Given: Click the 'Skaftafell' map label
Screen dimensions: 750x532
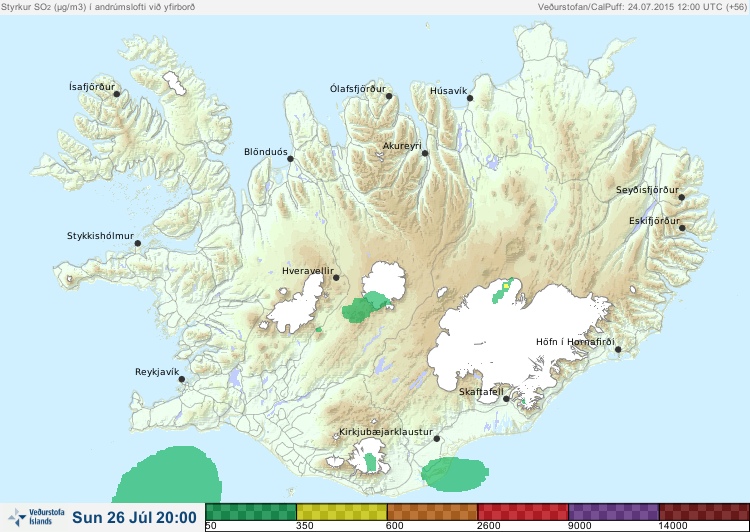Looking at the screenshot, I should tap(481, 392).
